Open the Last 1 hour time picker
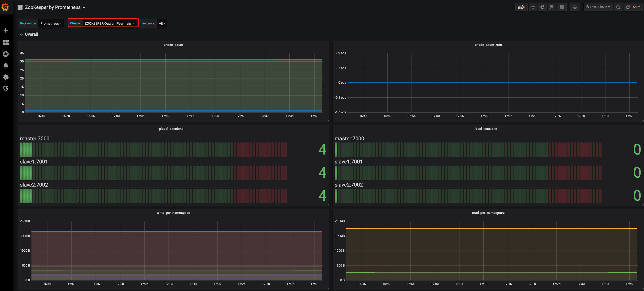The height and width of the screenshot is (291, 644). [x=598, y=7]
